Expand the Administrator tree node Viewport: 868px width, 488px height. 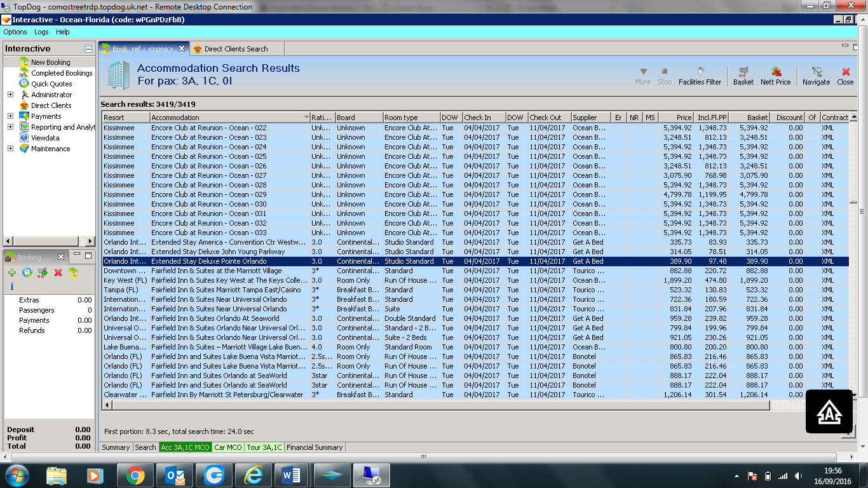[10, 95]
